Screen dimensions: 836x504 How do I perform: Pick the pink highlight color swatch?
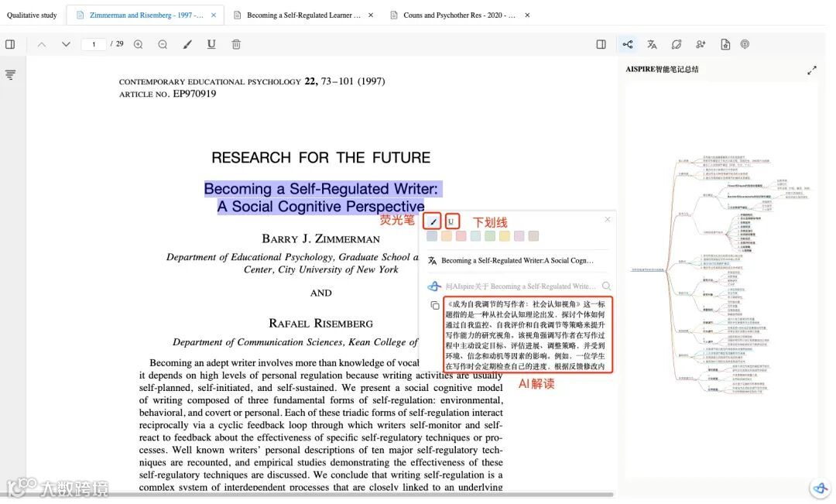pyautogui.click(x=461, y=235)
